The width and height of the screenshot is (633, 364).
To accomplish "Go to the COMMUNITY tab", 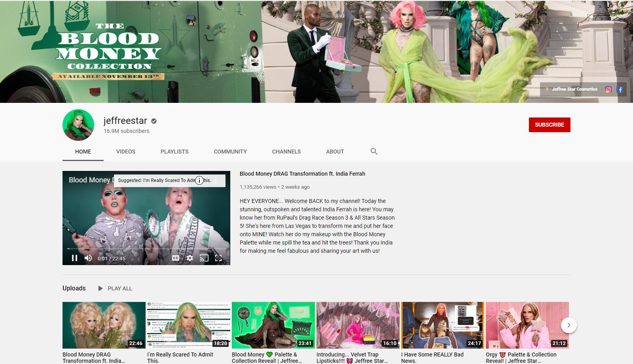I will [x=230, y=152].
